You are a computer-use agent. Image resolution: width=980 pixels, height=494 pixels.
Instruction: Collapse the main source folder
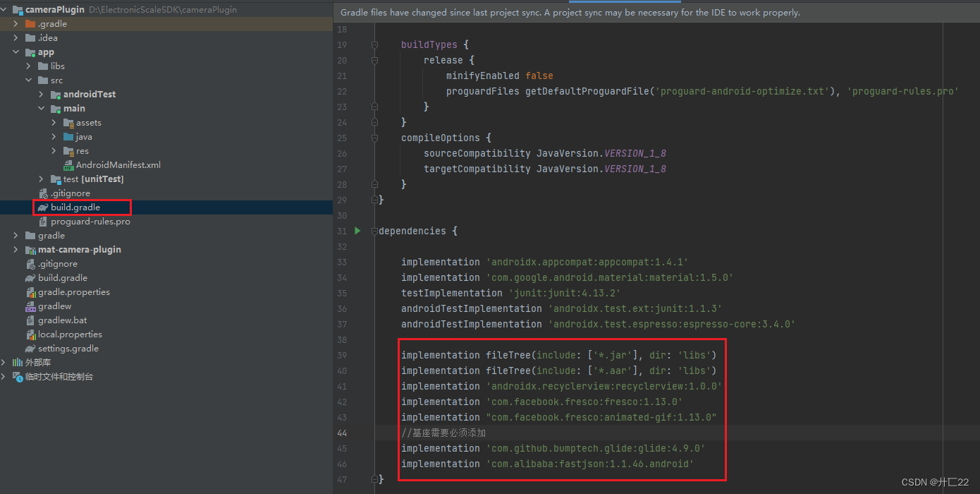point(41,108)
